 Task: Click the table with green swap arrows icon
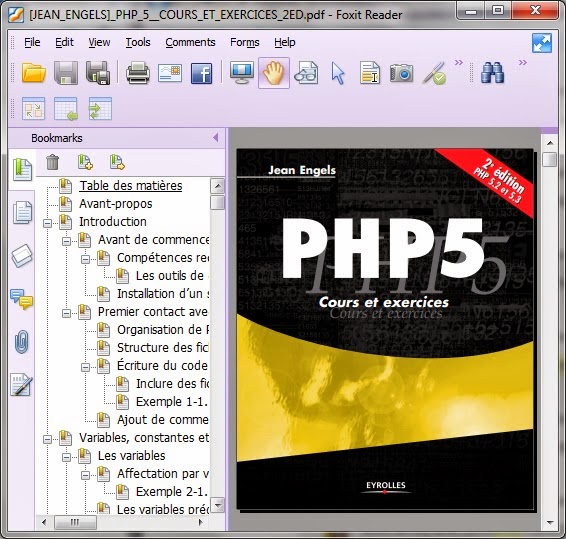click(x=100, y=108)
